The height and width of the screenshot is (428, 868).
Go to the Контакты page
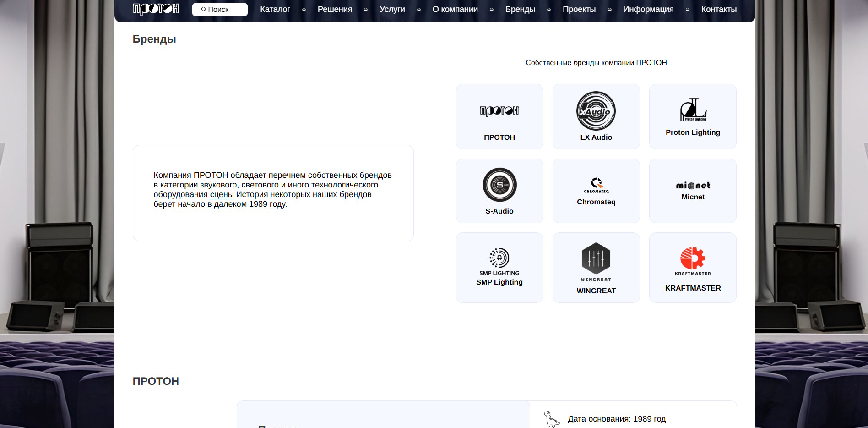point(719,9)
